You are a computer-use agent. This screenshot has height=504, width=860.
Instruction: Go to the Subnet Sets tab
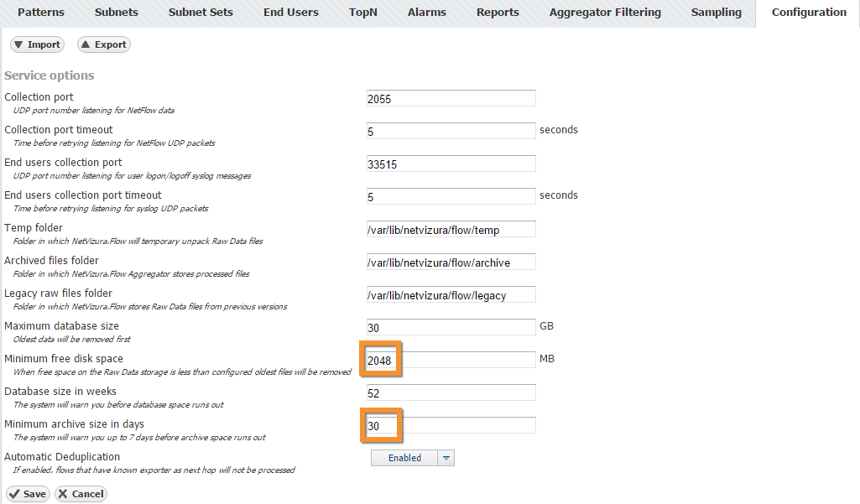[x=201, y=13]
